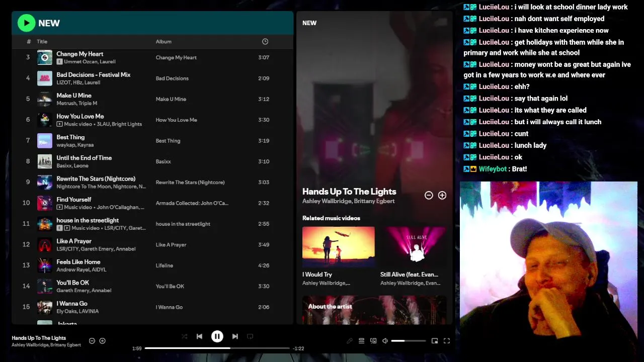Click Change My Heart explicit badge
644x362 pixels.
pyautogui.click(x=59, y=62)
